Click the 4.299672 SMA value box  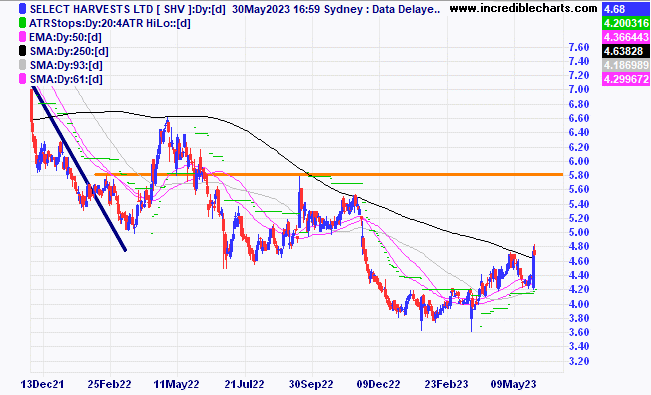[x=626, y=79]
